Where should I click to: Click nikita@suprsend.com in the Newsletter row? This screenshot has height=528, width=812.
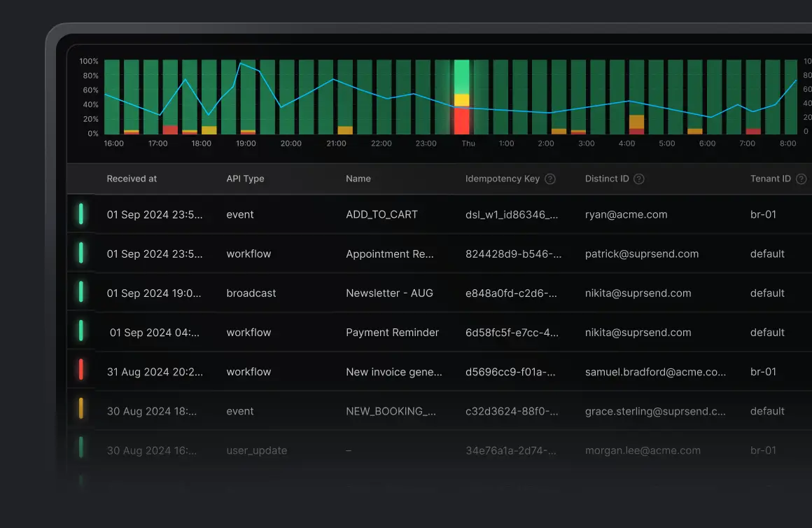pos(638,293)
